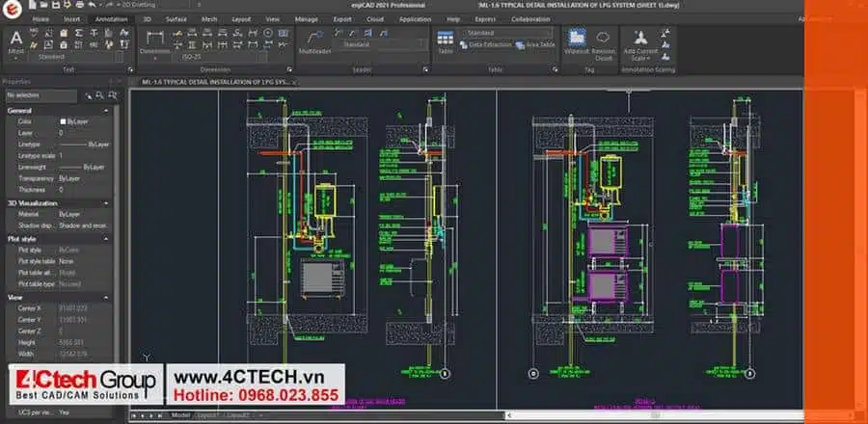Expand the Table panel dialog launcher
This screenshot has width=868, height=424.
[x=555, y=70]
